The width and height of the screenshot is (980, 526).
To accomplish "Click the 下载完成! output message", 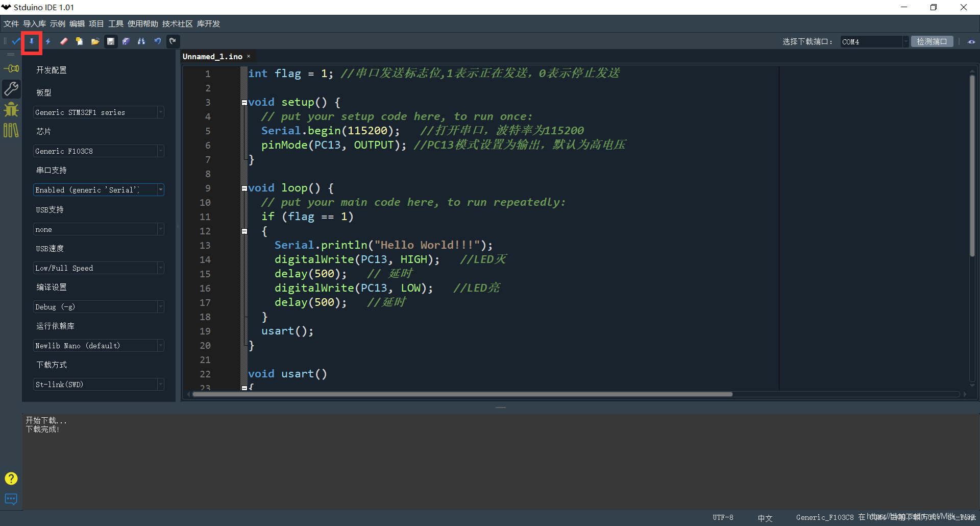I will [x=43, y=429].
